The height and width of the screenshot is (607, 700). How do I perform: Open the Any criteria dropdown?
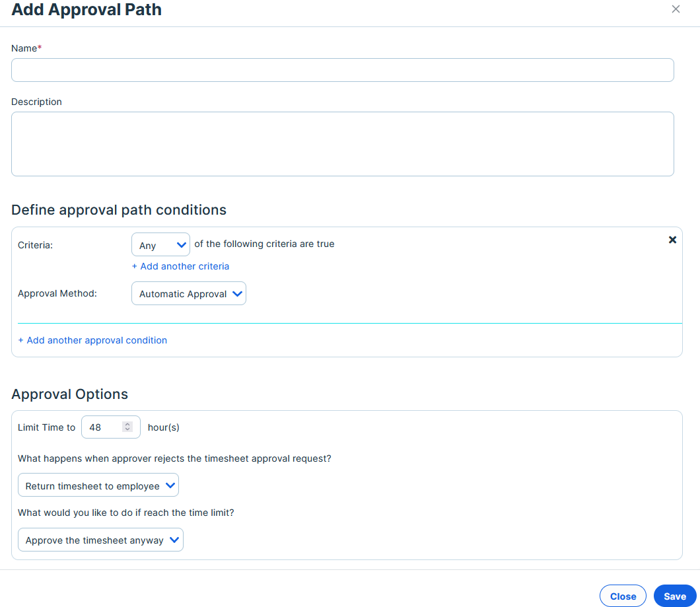[x=160, y=245]
